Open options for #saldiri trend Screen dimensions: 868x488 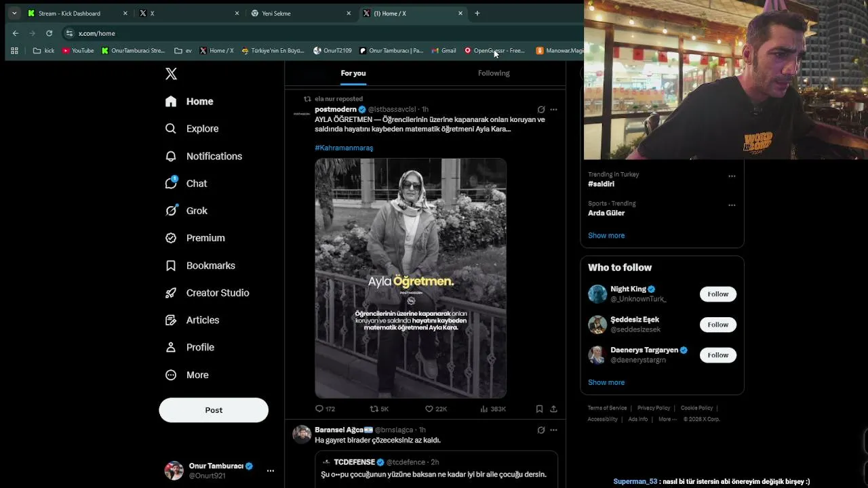click(x=732, y=176)
